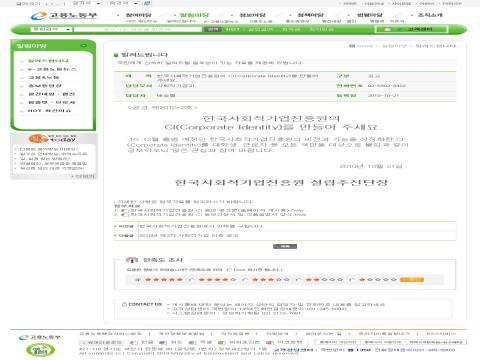
Task: Open 월간내일 · 웹진 in the sidebar
Action: pos(51,94)
